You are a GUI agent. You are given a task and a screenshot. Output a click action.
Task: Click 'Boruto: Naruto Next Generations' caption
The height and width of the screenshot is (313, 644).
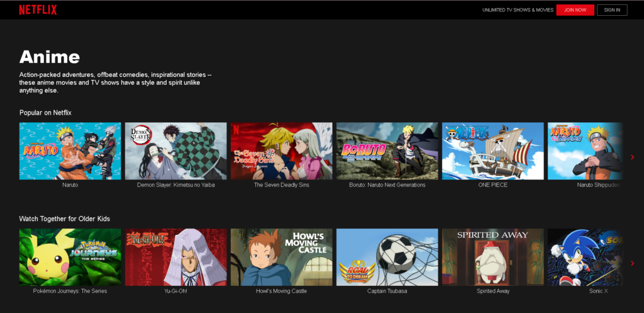click(x=387, y=185)
